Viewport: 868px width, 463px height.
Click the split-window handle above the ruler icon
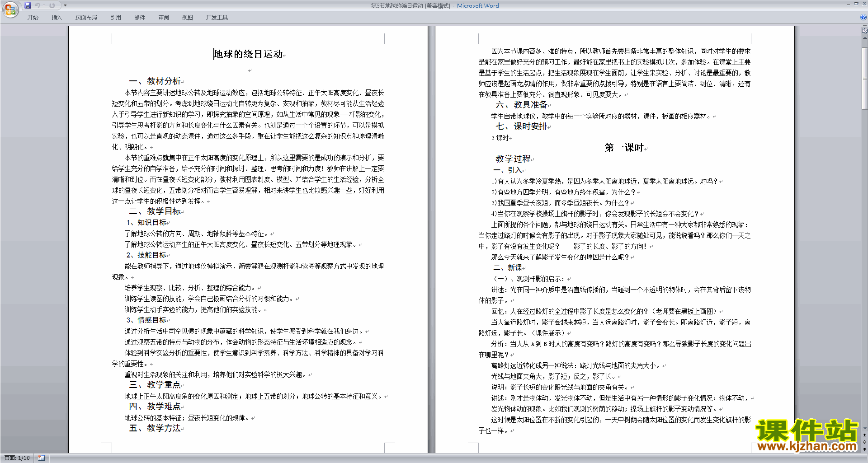(865, 26)
